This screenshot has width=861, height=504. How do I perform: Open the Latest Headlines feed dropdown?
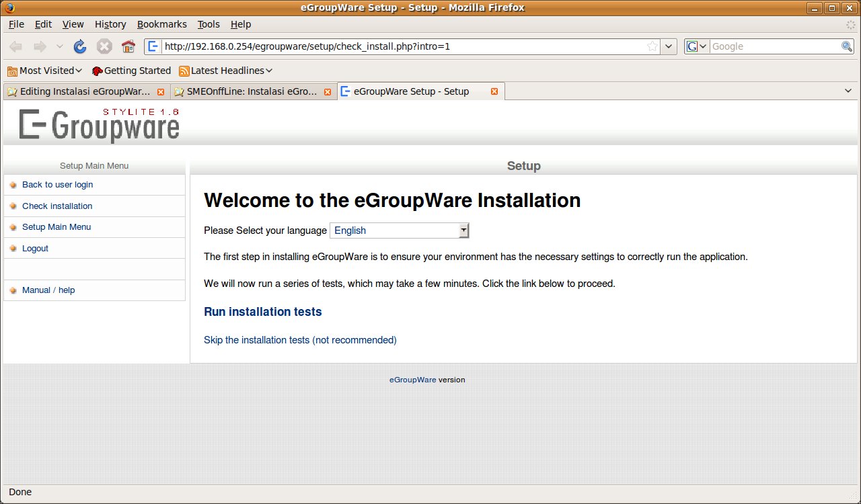pyautogui.click(x=225, y=71)
